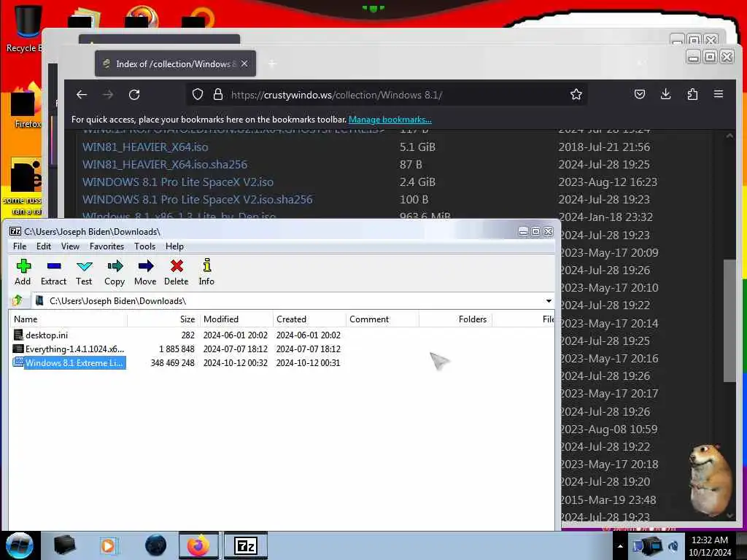
Task: Open the 7-Zip Help menu
Action: click(x=174, y=246)
